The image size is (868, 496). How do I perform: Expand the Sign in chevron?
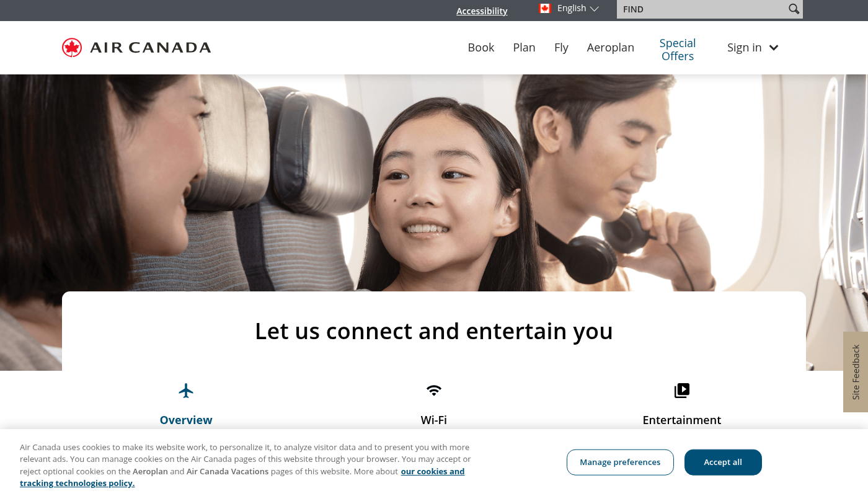point(774,48)
